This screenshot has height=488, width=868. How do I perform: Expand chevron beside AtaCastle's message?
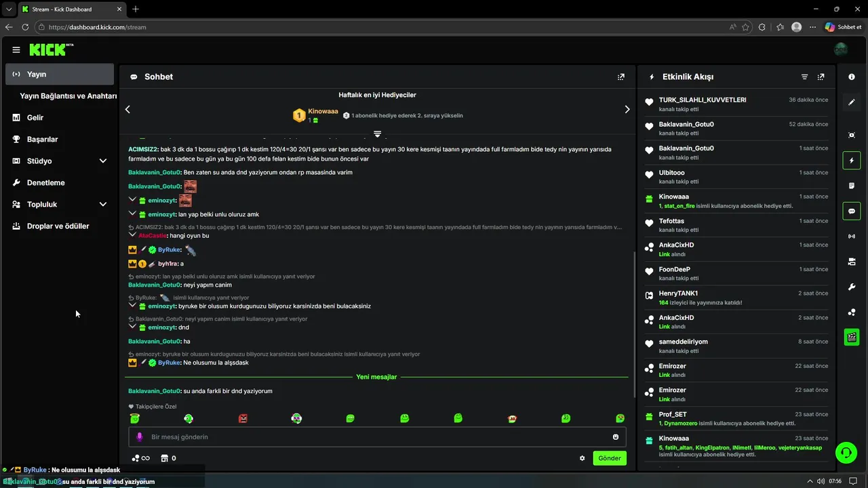pos(132,235)
